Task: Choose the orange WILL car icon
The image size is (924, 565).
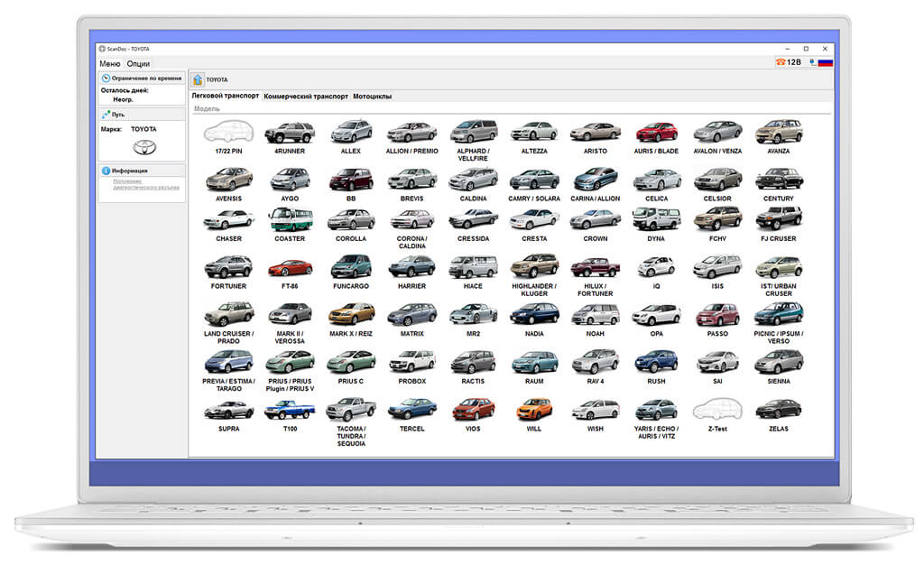Action: click(534, 409)
